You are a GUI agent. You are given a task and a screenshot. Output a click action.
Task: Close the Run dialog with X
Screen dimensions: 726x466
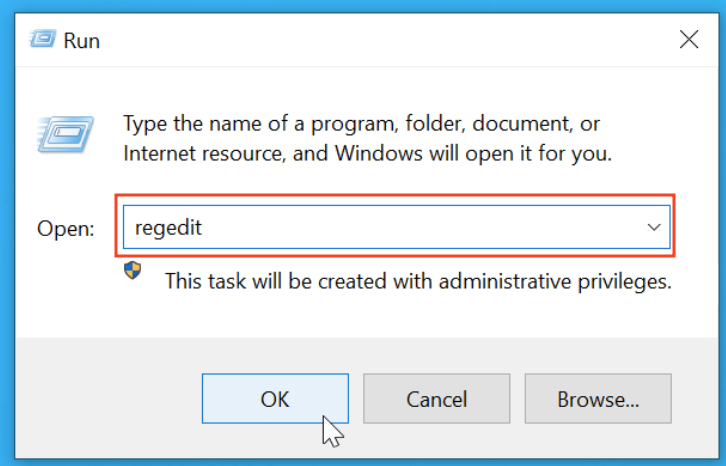tap(688, 40)
